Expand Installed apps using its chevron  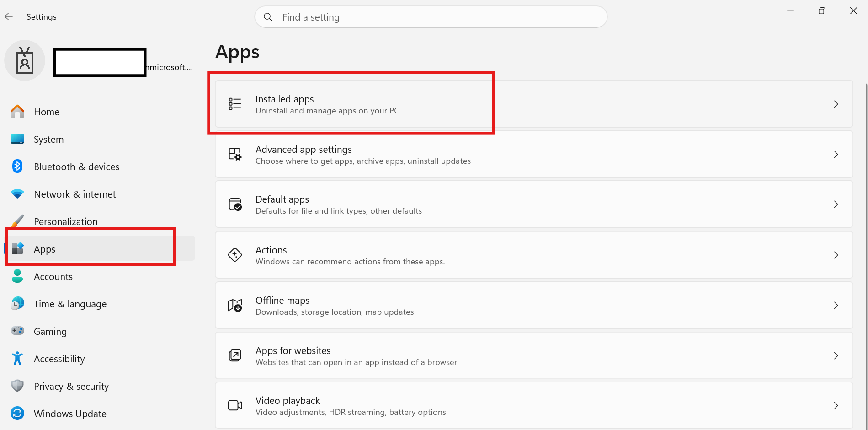tap(836, 104)
